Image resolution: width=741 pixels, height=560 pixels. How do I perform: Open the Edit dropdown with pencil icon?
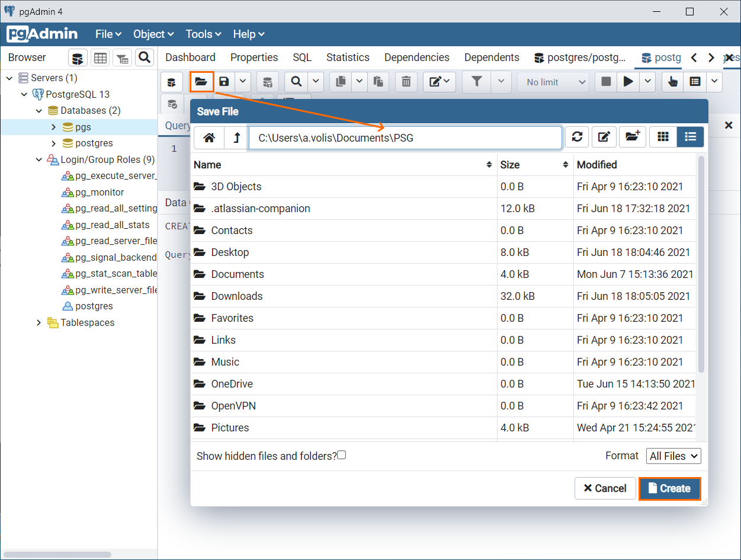(x=439, y=82)
